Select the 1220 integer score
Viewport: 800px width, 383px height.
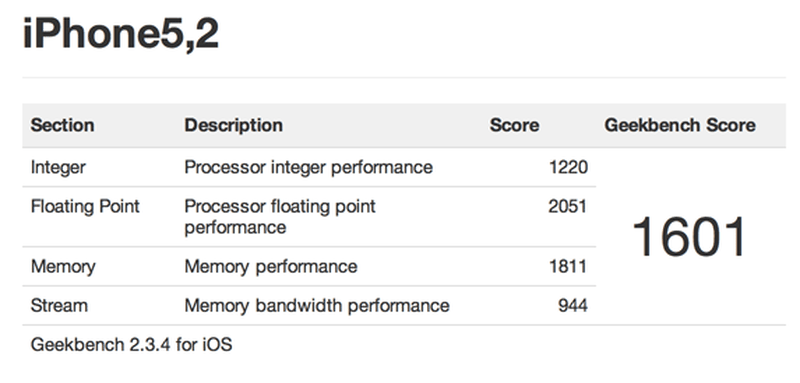[568, 167]
